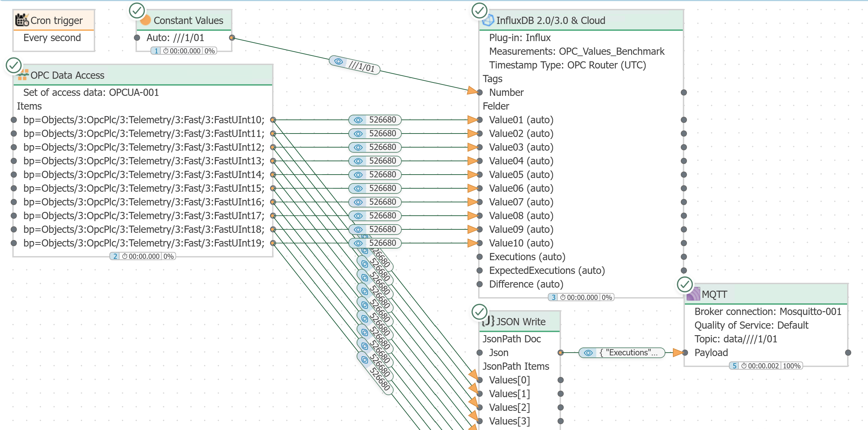Click the green checkmark on Constant Values

[137, 11]
